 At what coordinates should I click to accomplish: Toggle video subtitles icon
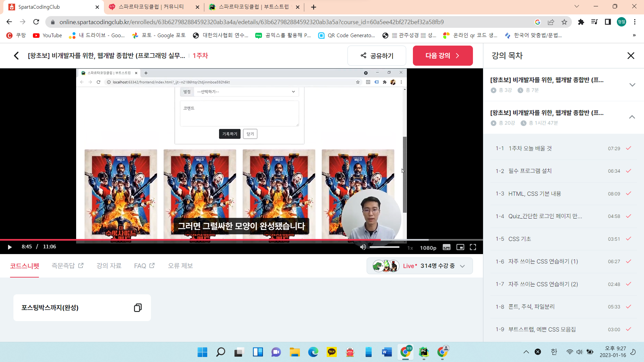click(x=446, y=247)
